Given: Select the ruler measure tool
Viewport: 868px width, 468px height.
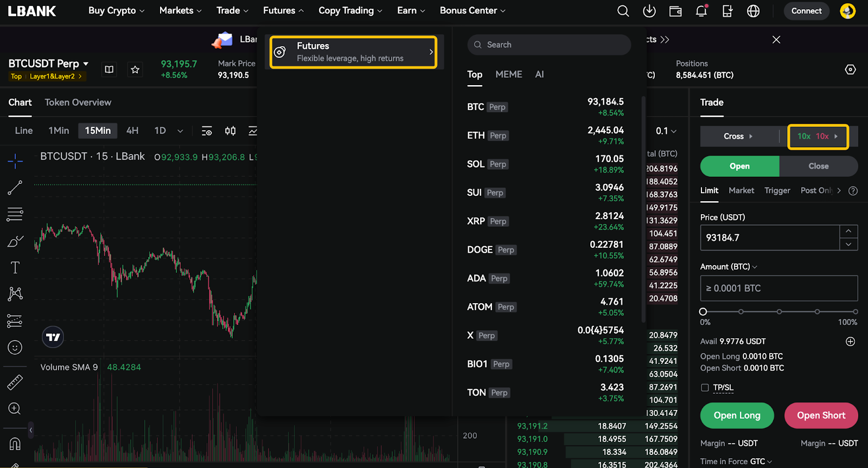Looking at the screenshot, I should pyautogui.click(x=15, y=382).
